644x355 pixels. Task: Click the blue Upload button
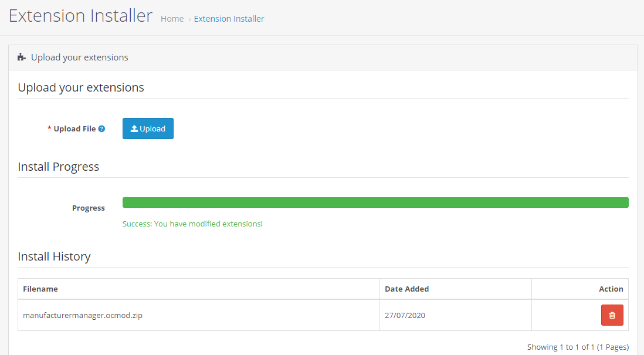point(148,129)
